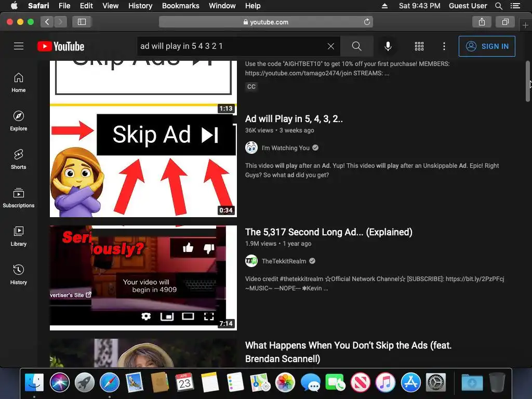532x399 pixels.
Task: Click the eject icon in menu bar
Action: point(384,6)
